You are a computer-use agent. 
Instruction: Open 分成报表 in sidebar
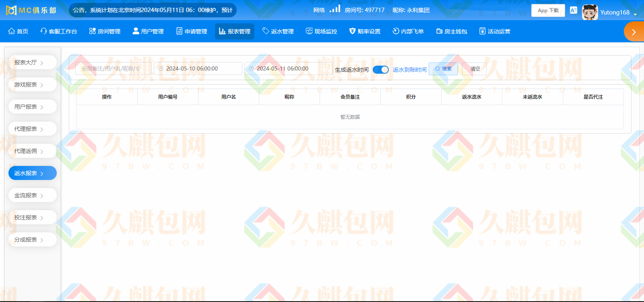point(33,240)
